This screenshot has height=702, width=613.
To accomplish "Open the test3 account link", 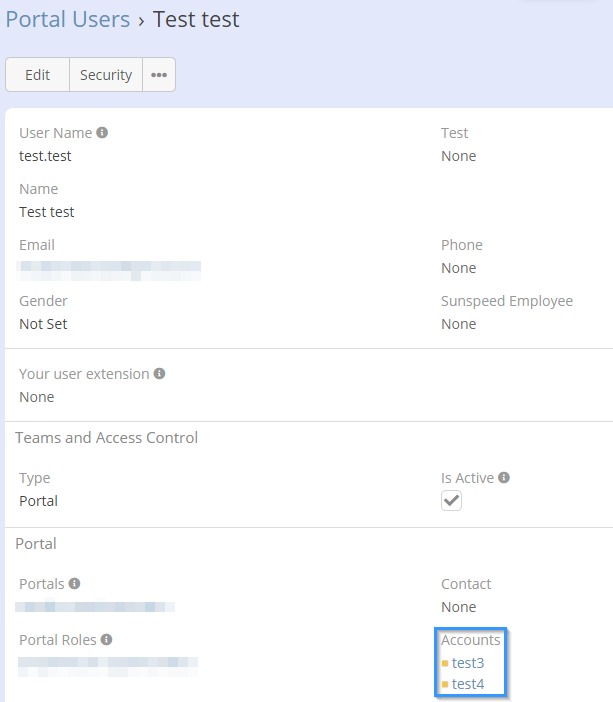I will point(468,662).
